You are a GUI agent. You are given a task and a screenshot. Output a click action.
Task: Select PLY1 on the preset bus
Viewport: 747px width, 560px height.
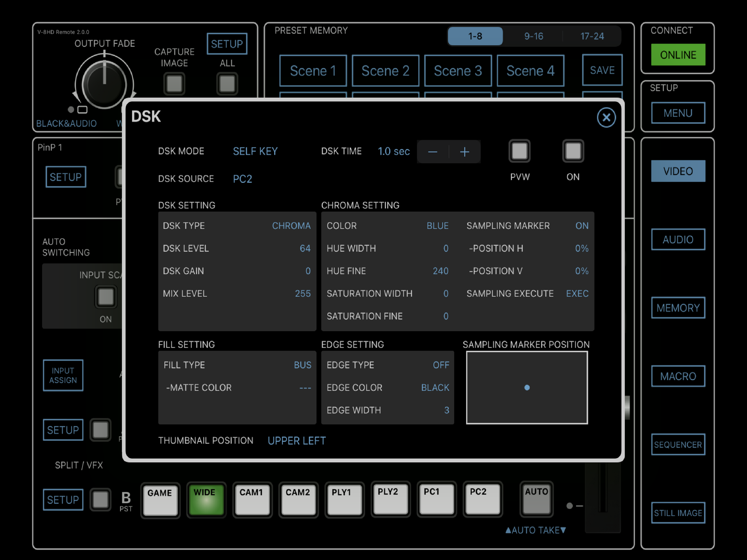pyautogui.click(x=345, y=500)
